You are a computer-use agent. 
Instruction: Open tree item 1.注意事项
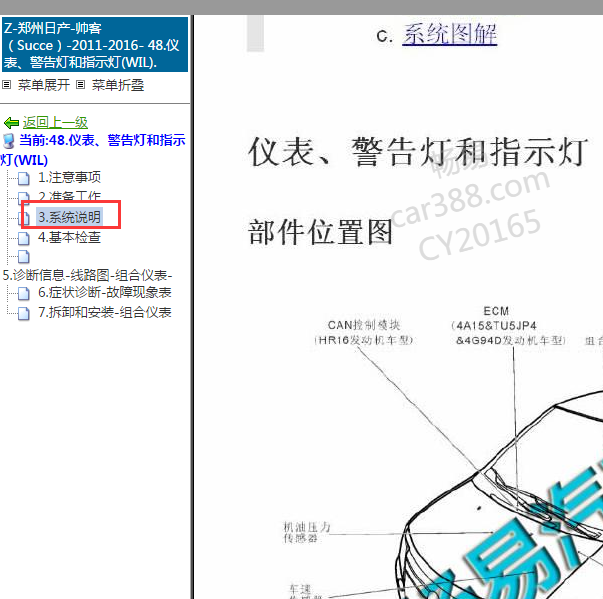[x=69, y=177]
